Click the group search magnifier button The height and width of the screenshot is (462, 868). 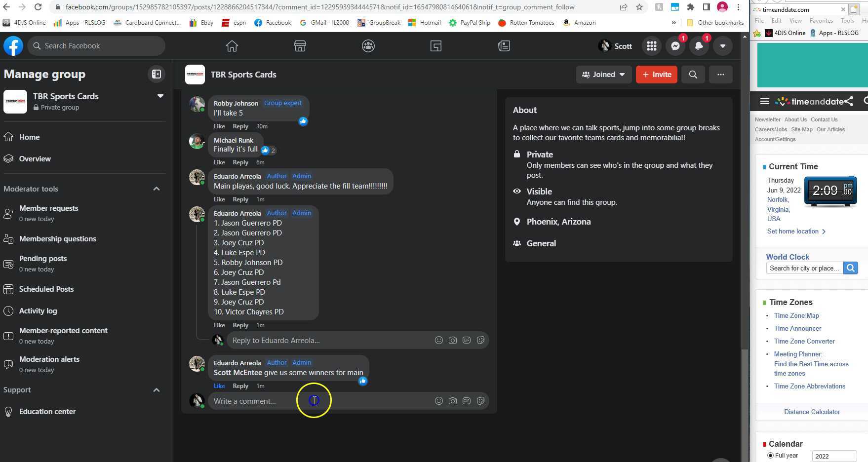693,75
